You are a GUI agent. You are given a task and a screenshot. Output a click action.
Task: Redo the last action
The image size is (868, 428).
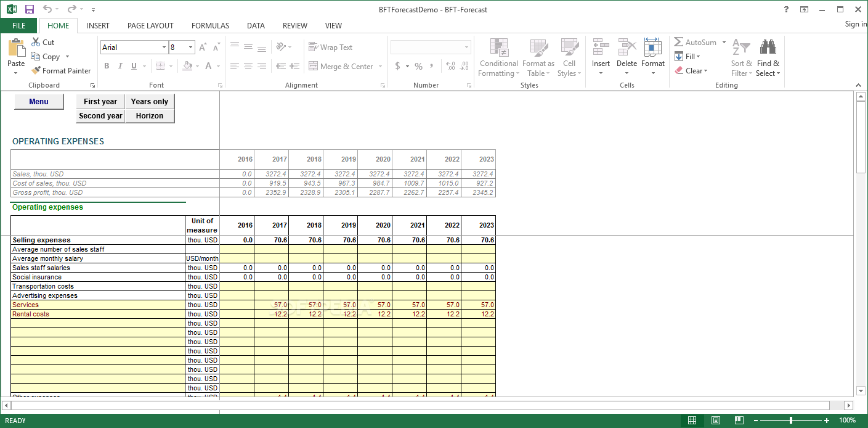pyautogui.click(x=71, y=9)
